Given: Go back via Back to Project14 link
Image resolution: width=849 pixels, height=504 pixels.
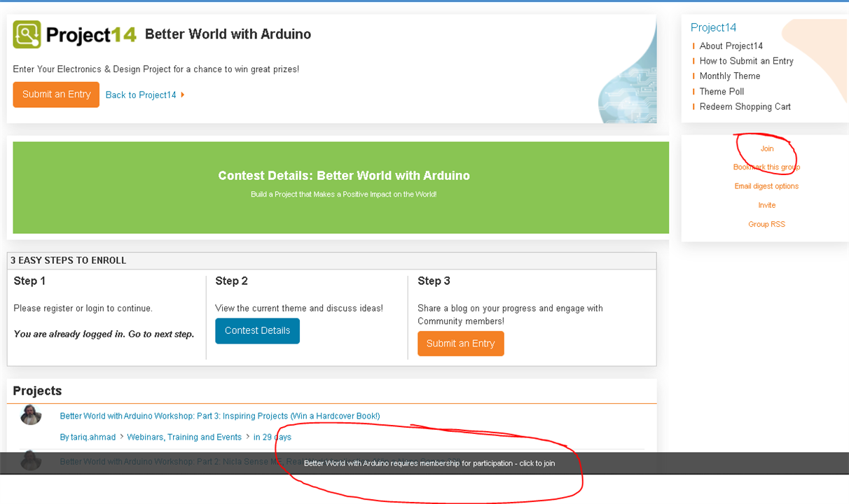Looking at the screenshot, I should click(x=141, y=95).
